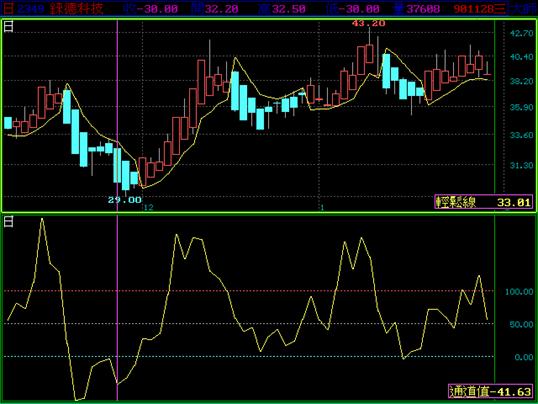This screenshot has height=404, width=538.
Task: Click the 43.20 high price label
Action: [369, 23]
